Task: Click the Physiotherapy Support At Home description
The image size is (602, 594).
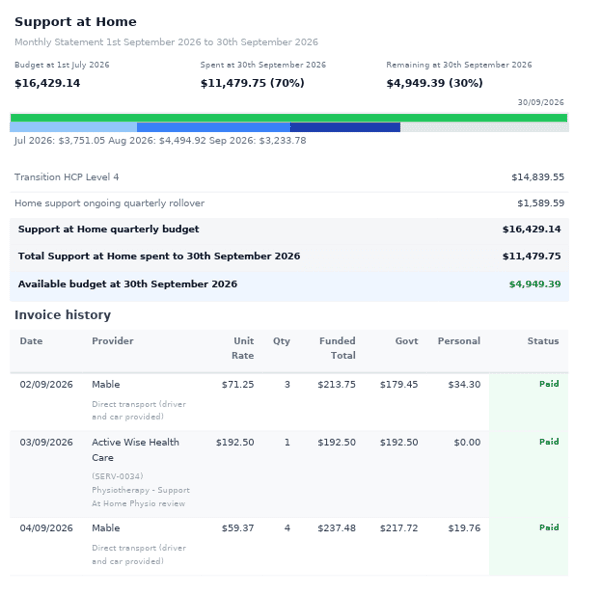Action: click(141, 497)
